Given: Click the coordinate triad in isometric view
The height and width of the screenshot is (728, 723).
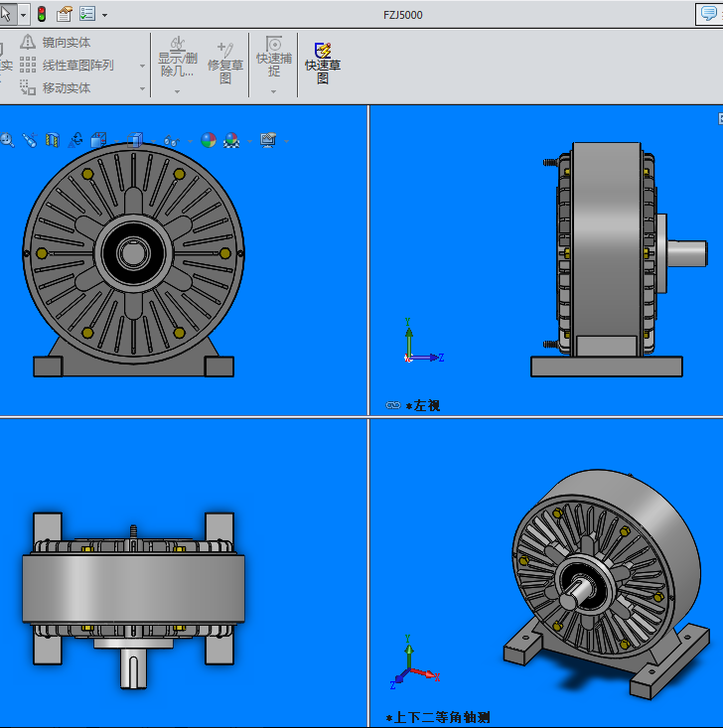Looking at the screenshot, I should (x=415, y=662).
